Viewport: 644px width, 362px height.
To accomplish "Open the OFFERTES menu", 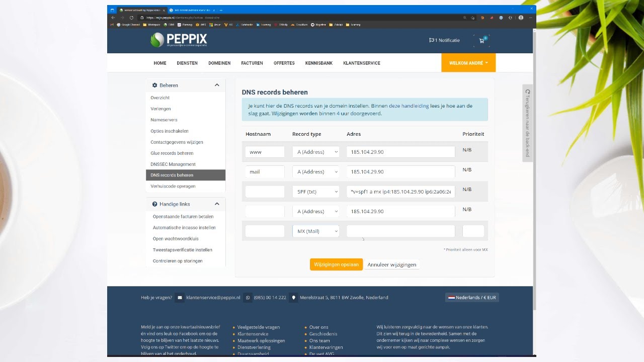I will click(284, 63).
